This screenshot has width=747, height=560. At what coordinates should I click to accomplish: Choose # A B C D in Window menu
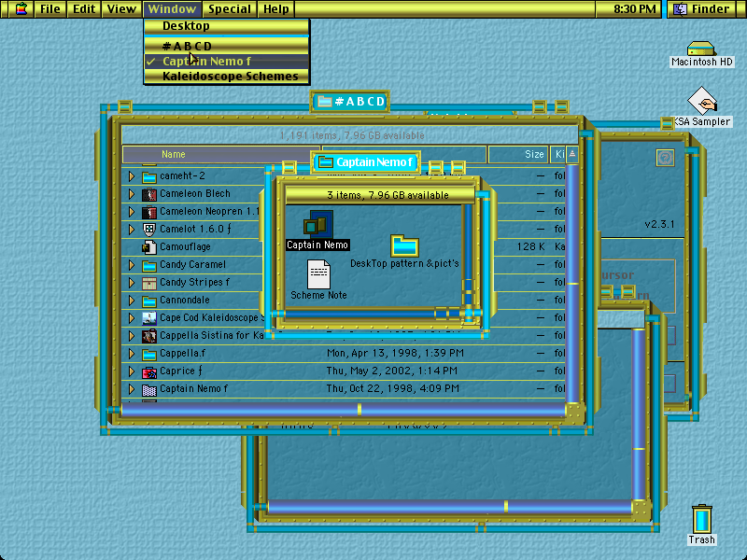227,46
